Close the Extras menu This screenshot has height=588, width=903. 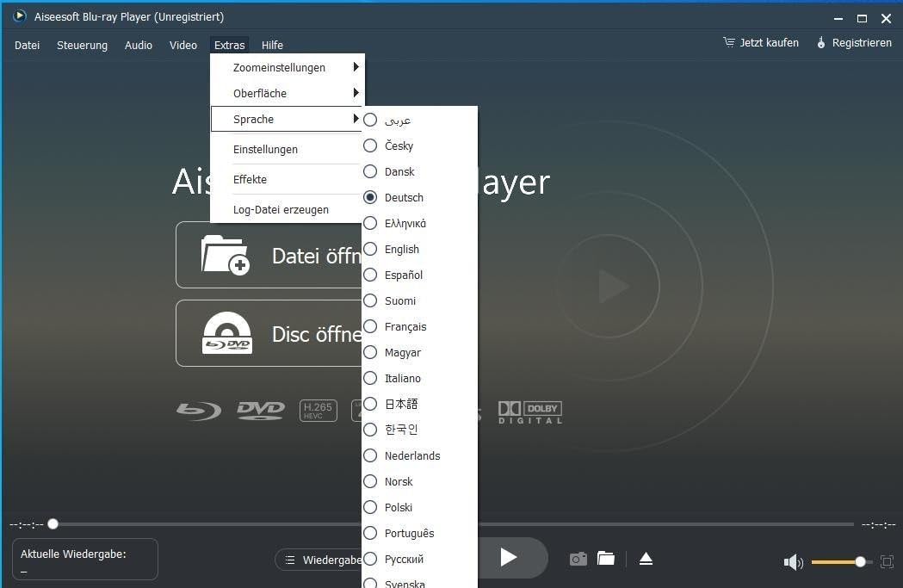click(229, 45)
